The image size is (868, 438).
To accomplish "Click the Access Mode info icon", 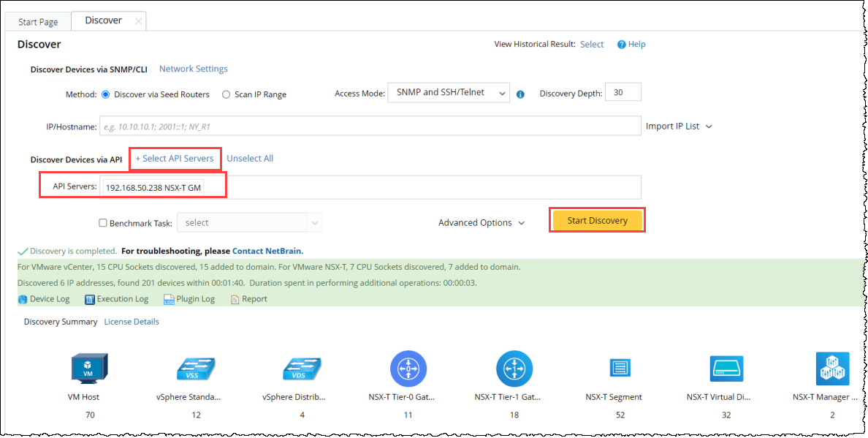I will (520, 94).
